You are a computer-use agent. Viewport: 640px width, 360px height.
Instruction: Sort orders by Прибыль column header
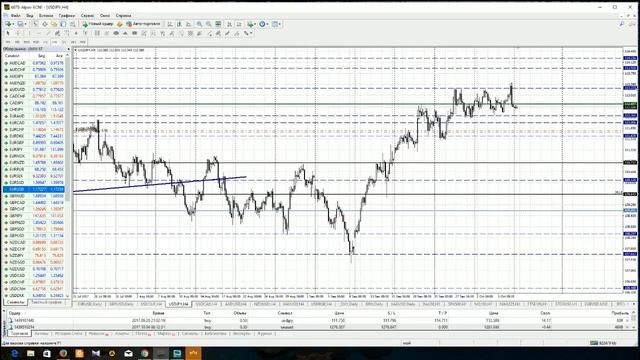click(x=620, y=313)
